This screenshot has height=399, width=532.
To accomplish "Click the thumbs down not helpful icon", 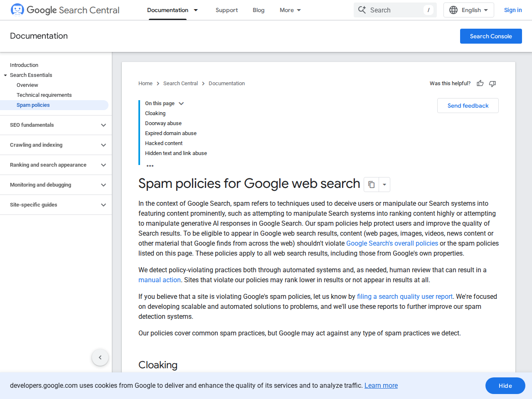I will [x=493, y=84].
